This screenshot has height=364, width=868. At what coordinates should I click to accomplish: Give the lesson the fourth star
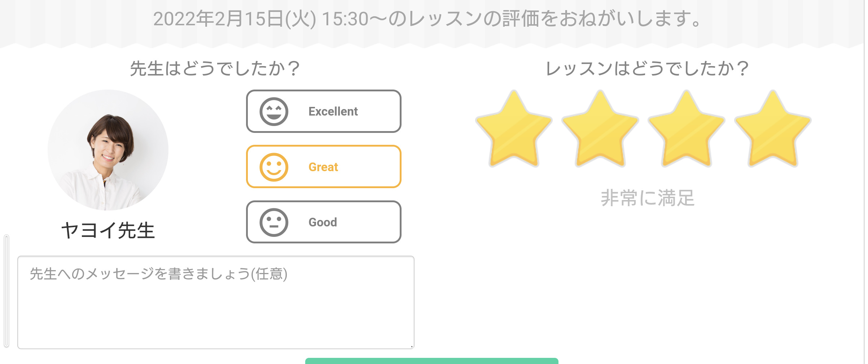773,131
